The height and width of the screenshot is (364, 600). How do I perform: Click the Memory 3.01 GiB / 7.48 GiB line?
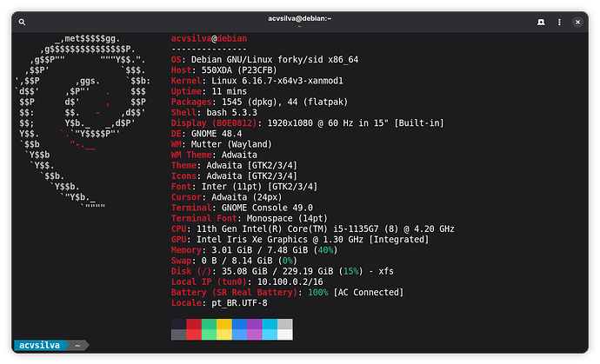[x=255, y=250]
